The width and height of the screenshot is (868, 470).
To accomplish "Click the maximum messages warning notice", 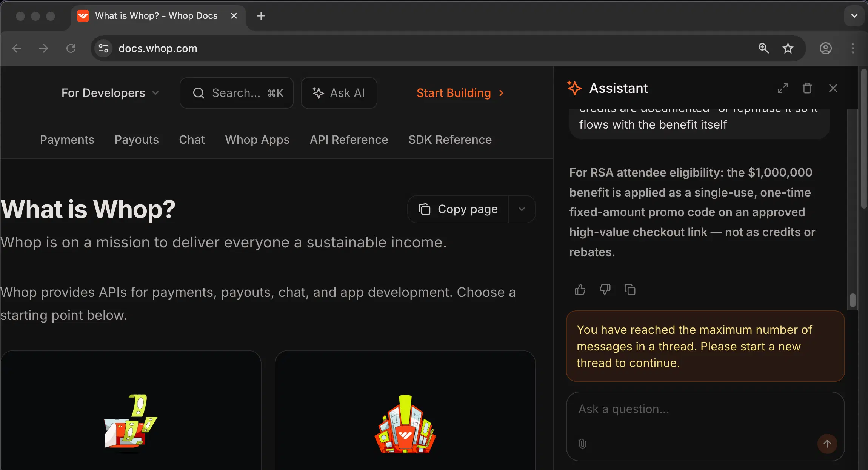I will tap(705, 346).
